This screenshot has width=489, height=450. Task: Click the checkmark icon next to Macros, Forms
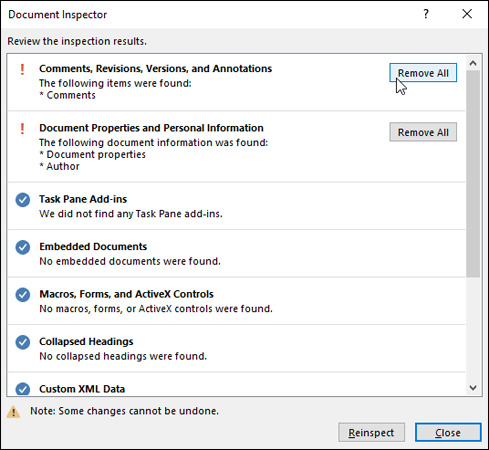[x=23, y=295]
